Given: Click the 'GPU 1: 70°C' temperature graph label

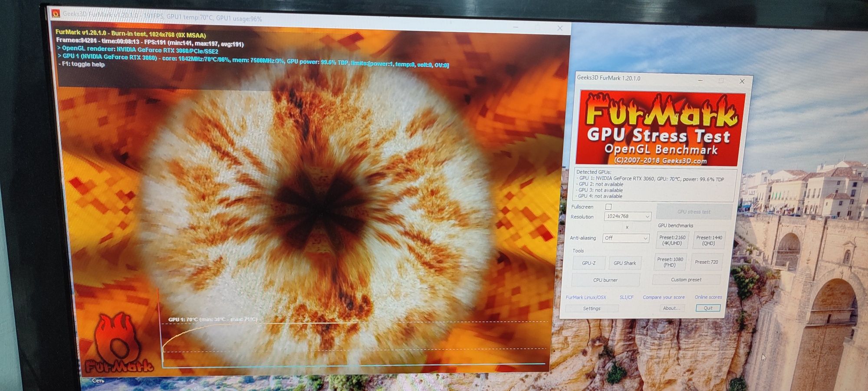Looking at the screenshot, I should pos(213,319).
